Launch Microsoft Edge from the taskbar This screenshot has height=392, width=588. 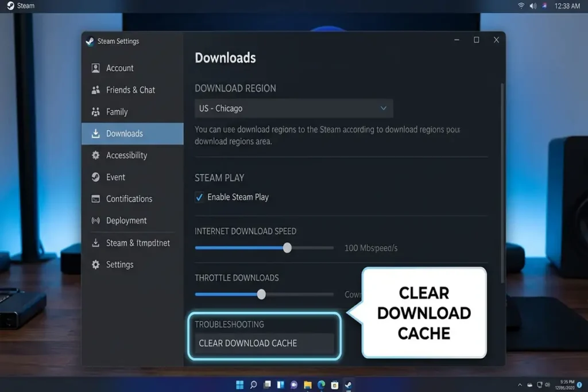coord(322,385)
